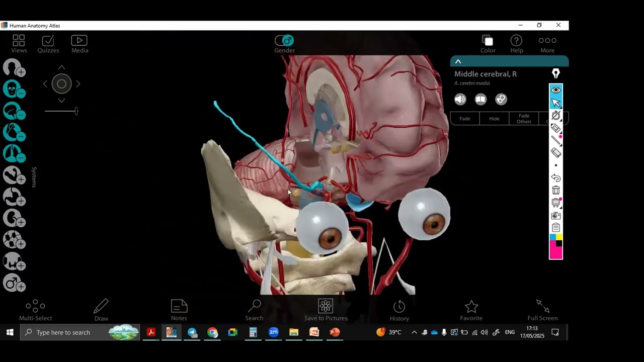The image size is (644, 362).
Task: Click the taskbar search box
Action: [x=80, y=332]
